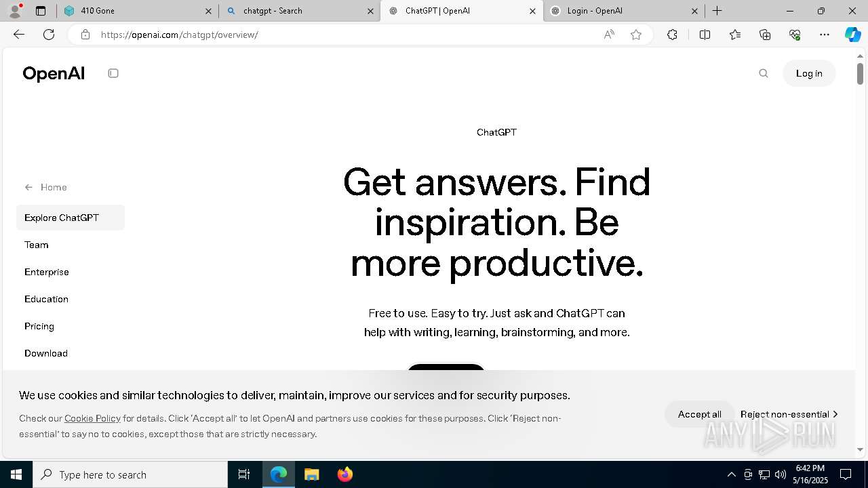Open volume control in tray
The image size is (868, 488).
click(x=781, y=474)
